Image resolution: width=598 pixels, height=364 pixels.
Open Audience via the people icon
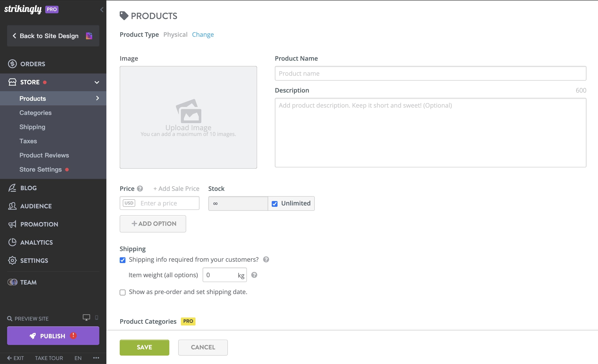[12, 206]
